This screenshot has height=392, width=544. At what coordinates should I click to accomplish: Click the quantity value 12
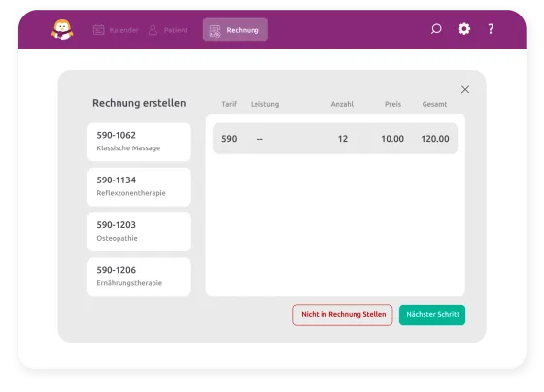[343, 139]
